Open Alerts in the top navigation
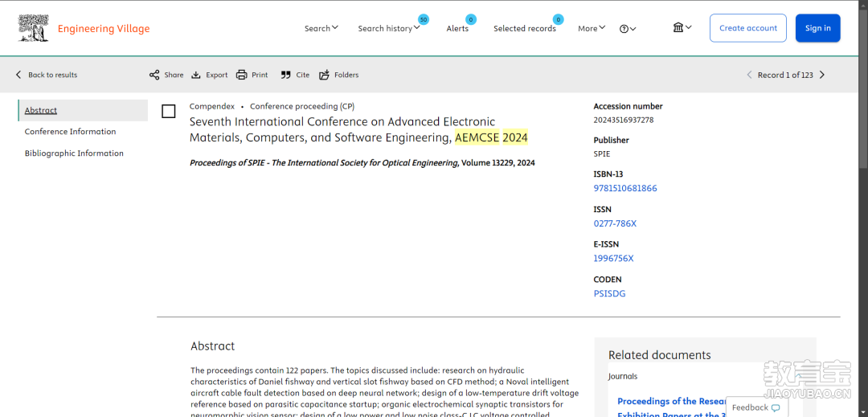This screenshot has height=417, width=868. pyautogui.click(x=457, y=28)
